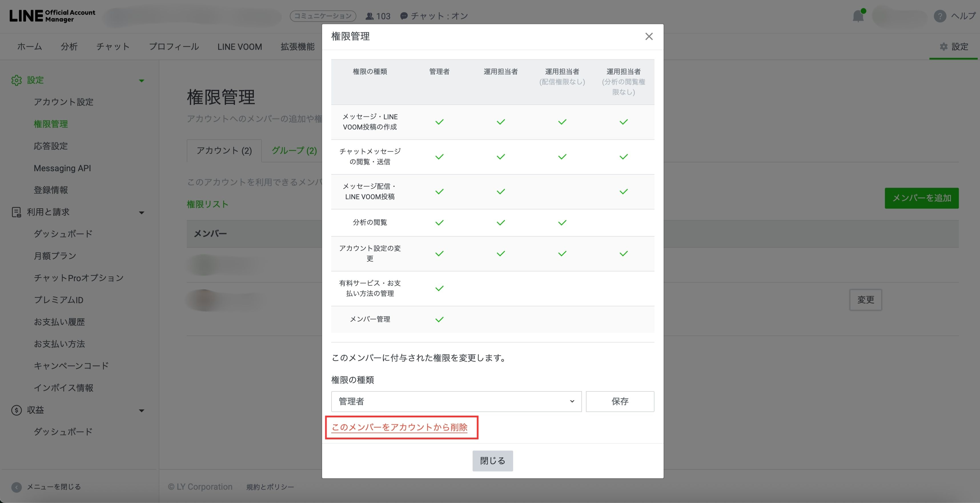Screen dimensions: 980x503
Task: Click the 設定 gear icon in the sidebar
Action: (x=16, y=80)
